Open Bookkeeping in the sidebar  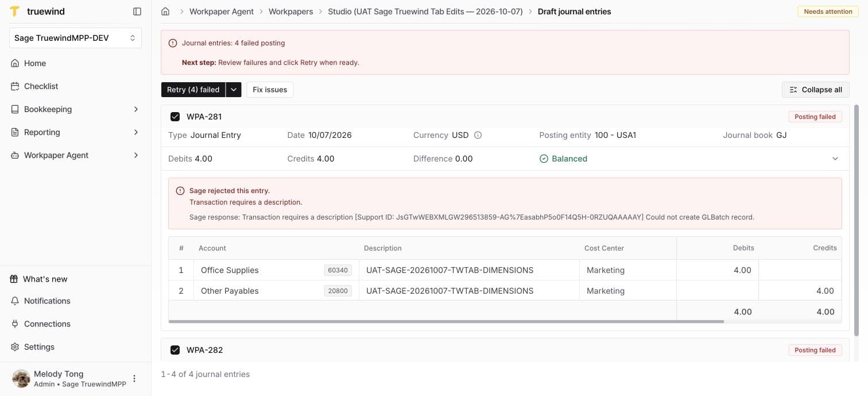tap(75, 109)
